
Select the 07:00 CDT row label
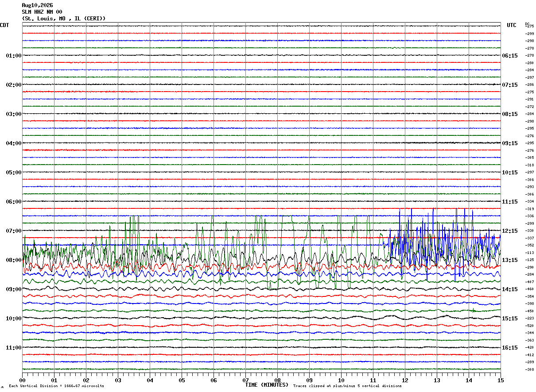[x=13, y=231]
